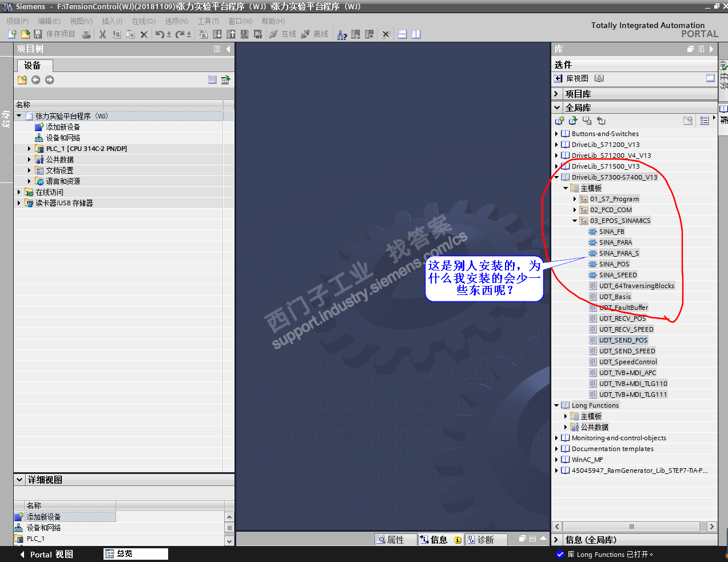Image resolution: width=728 pixels, height=562 pixels.
Task: Click the Paste toolbar icon
Action: point(130,34)
